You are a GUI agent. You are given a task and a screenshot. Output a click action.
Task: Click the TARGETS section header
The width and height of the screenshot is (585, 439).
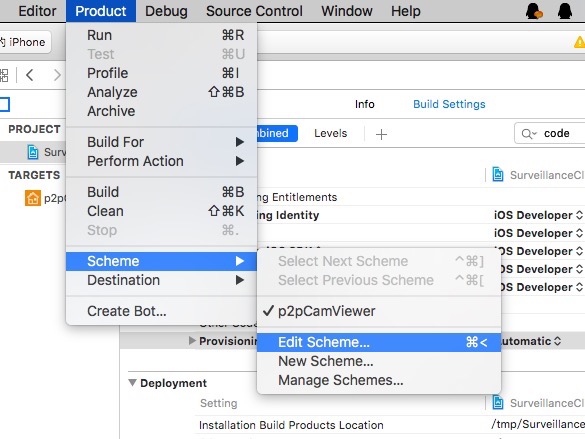coord(34,175)
